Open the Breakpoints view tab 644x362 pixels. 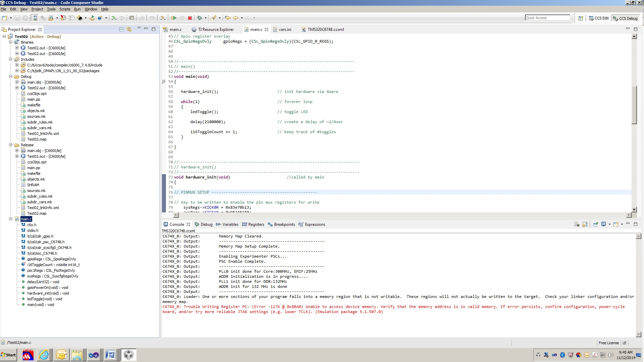coord(282,224)
